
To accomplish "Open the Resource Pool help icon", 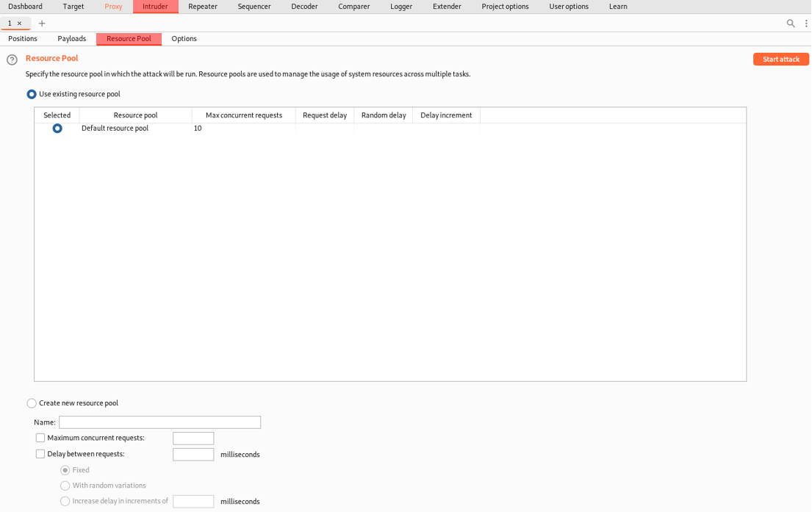I will pos(12,60).
